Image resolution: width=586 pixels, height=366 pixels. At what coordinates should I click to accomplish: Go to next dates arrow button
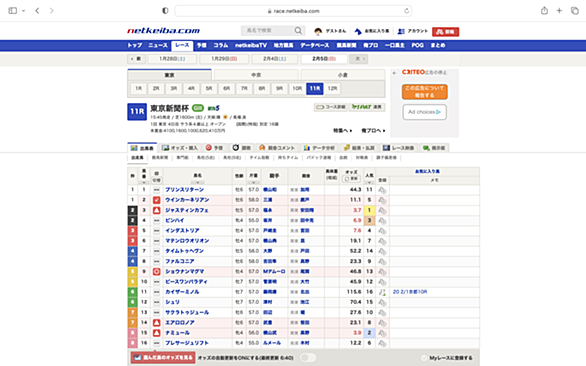(x=359, y=59)
